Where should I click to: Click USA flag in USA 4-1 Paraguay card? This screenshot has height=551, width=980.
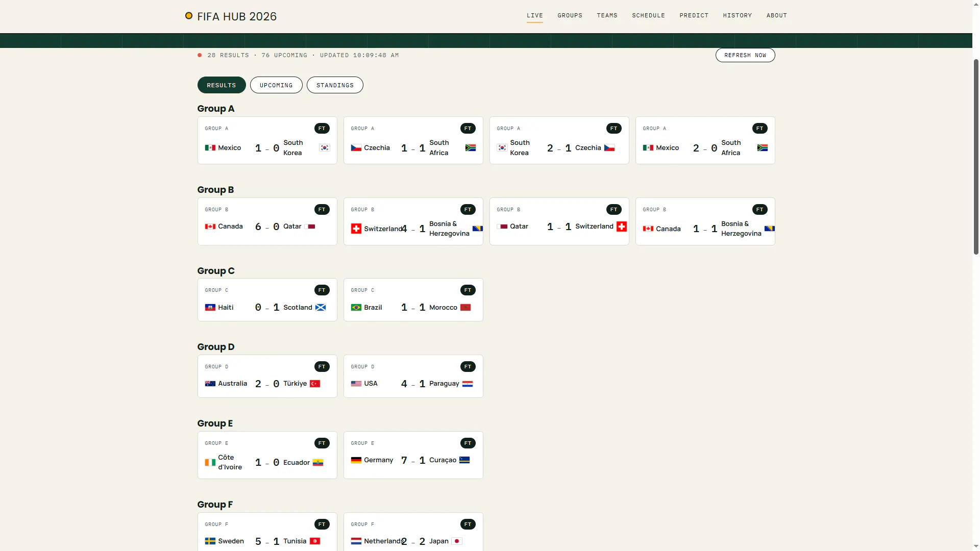point(356,384)
